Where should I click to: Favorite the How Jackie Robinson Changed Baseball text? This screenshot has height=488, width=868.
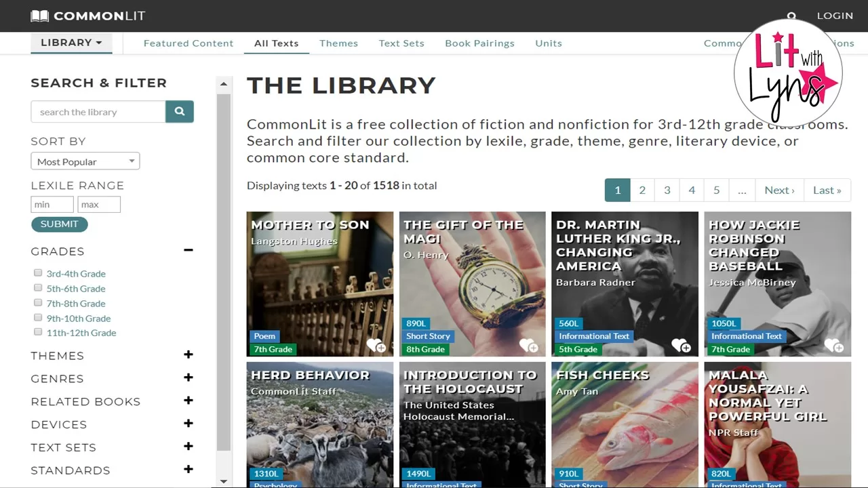tap(833, 346)
